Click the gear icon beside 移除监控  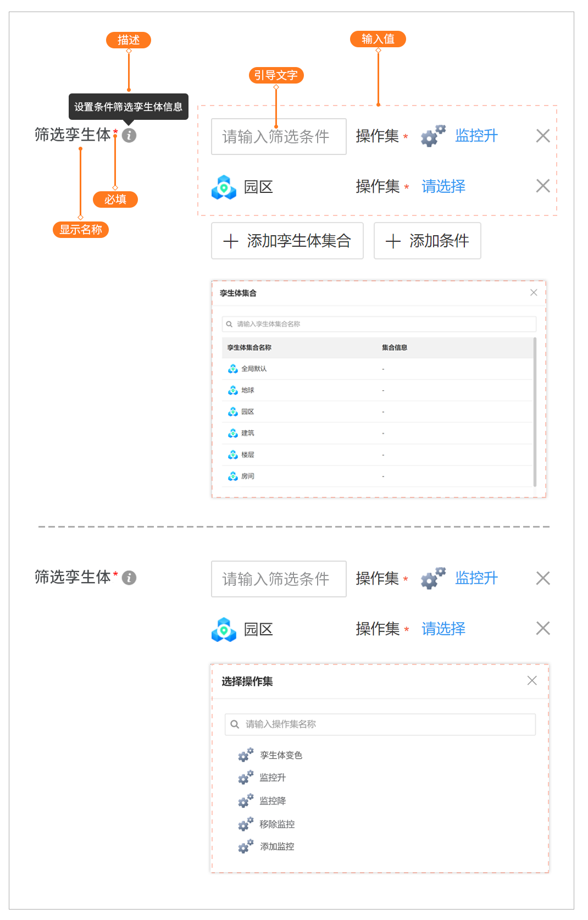(x=246, y=824)
